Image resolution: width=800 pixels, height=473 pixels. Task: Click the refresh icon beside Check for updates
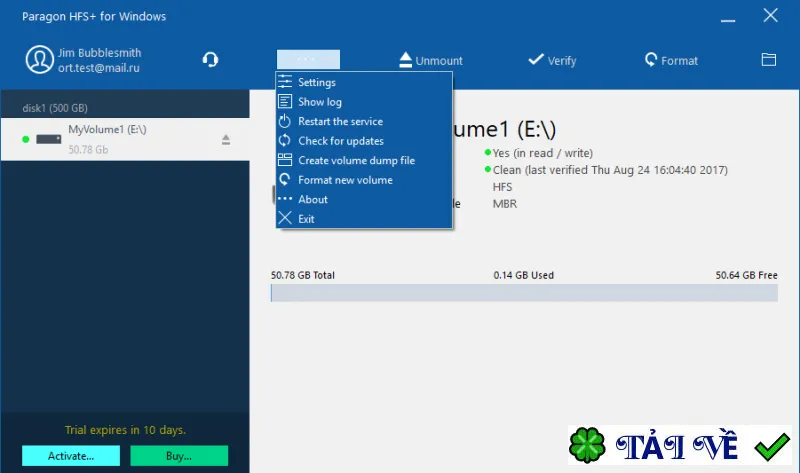pyautogui.click(x=285, y=140)
